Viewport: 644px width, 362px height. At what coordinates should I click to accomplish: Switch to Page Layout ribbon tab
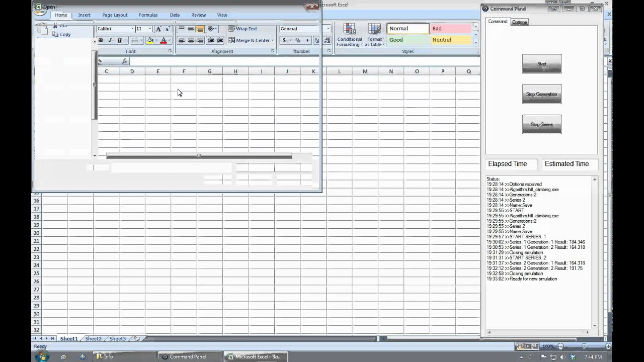[x=115, y=15]
